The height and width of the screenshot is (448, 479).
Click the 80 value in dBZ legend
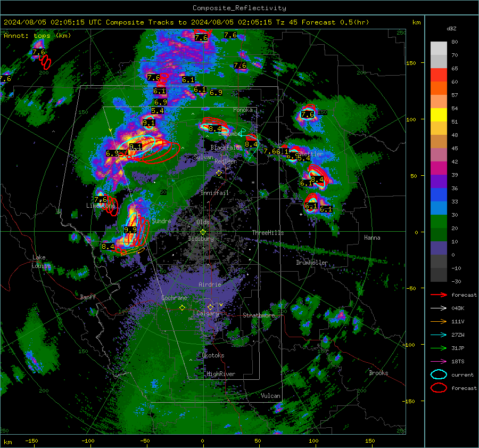point(455,42)
